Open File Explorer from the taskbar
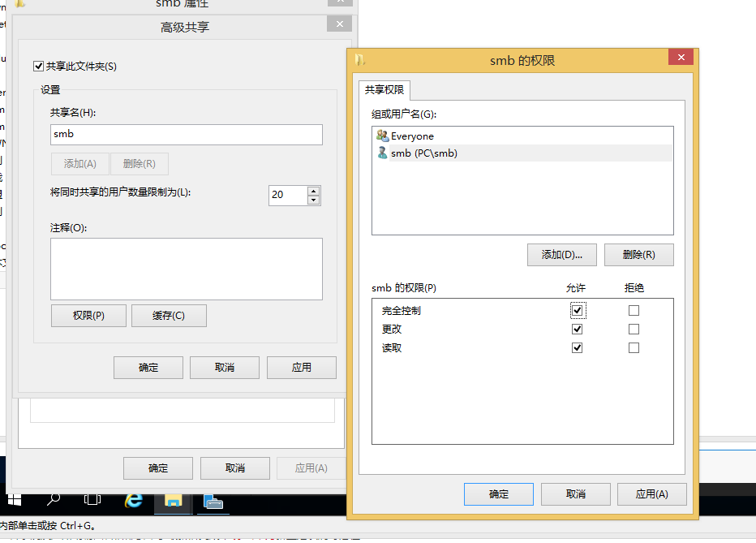This screenshot has height=543, width=756. [173, 499]
